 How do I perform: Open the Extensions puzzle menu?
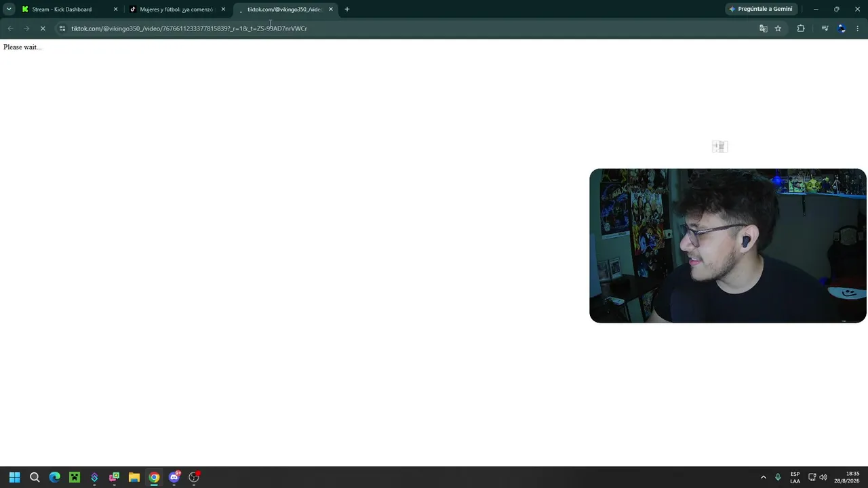[x=801, y=28]
